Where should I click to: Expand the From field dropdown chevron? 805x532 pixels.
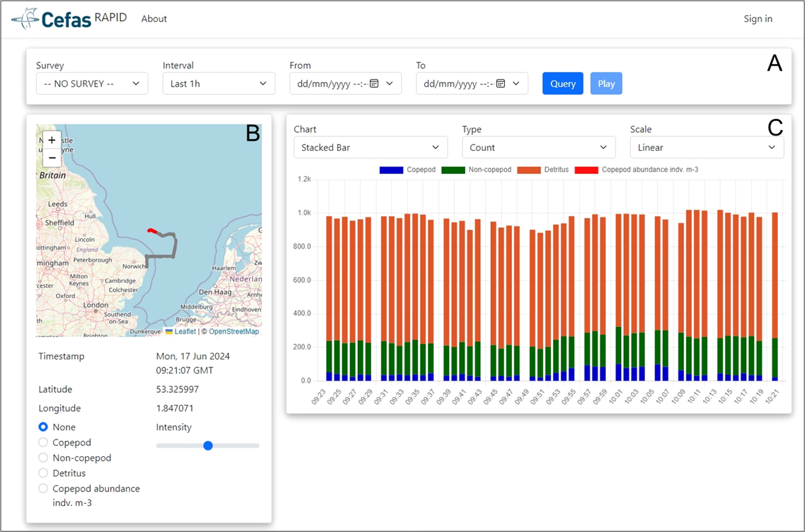390,83
